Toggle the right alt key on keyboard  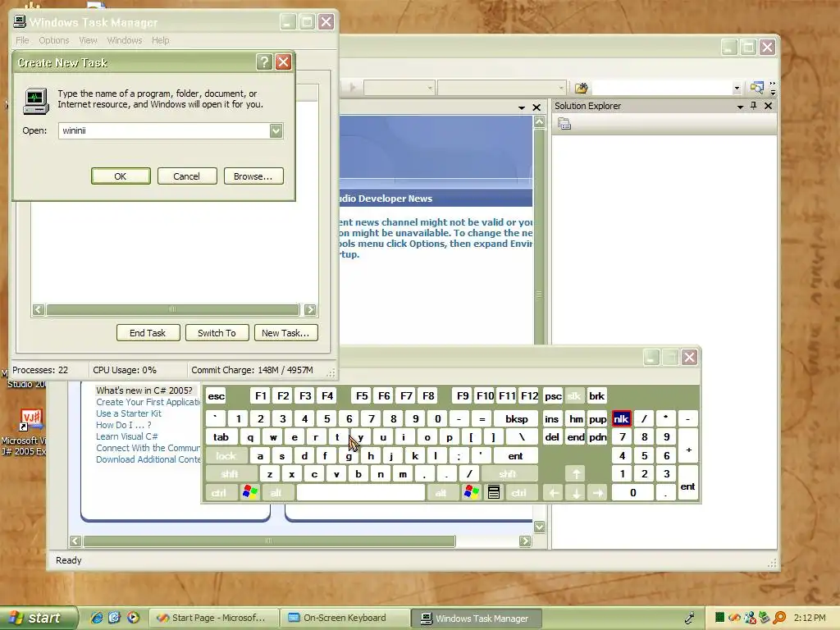[x=441, y=492]
